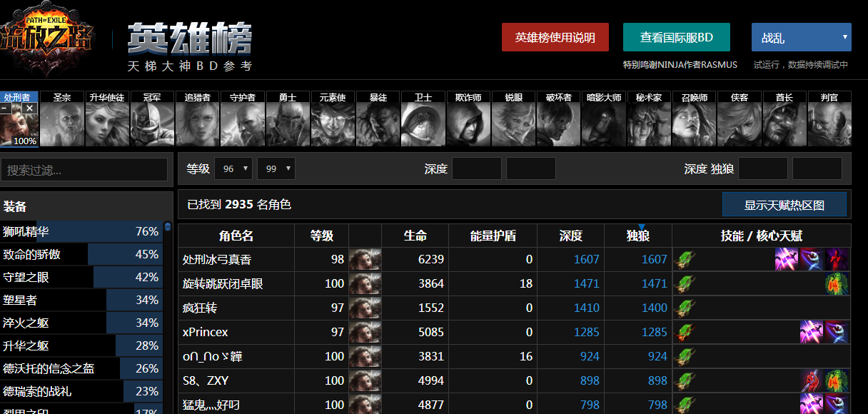Pick the 欺诈师 class portrait

(x=468, y=118)
